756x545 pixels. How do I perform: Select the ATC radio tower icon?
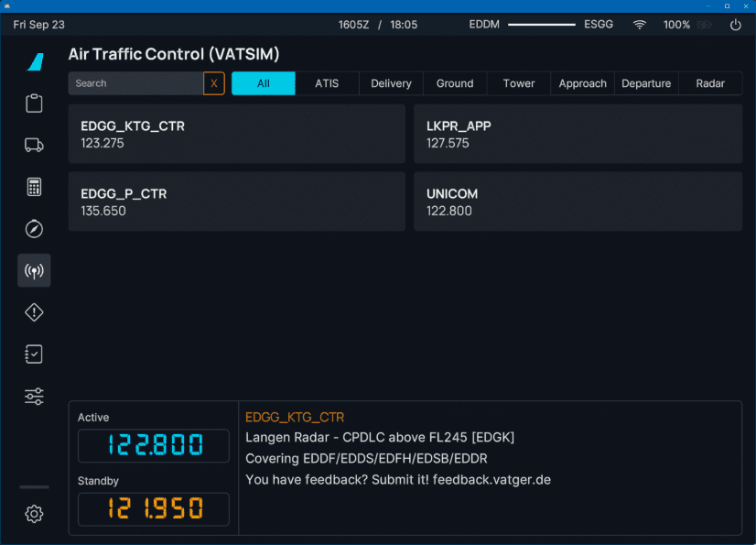34,271
